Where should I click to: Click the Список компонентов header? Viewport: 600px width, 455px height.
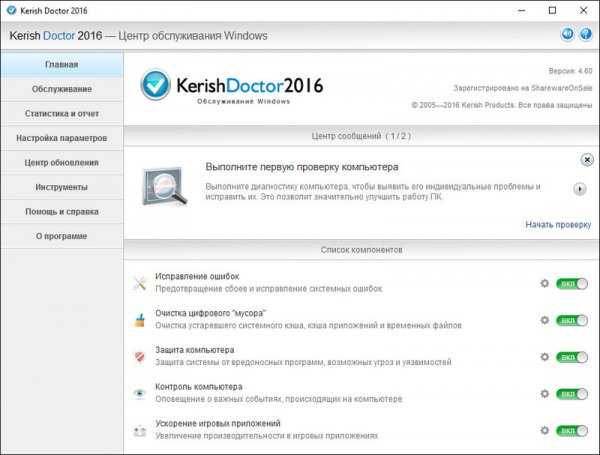(x=361, y=250)
